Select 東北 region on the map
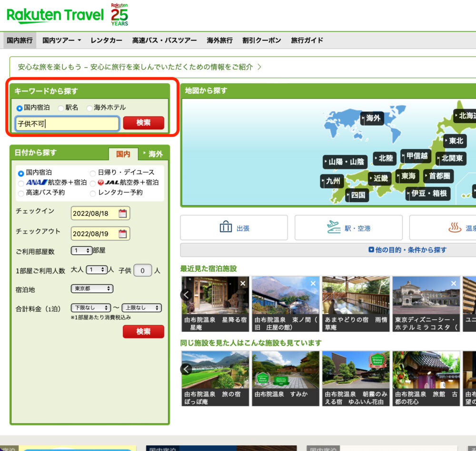476x451 pixels. [455, 141]
